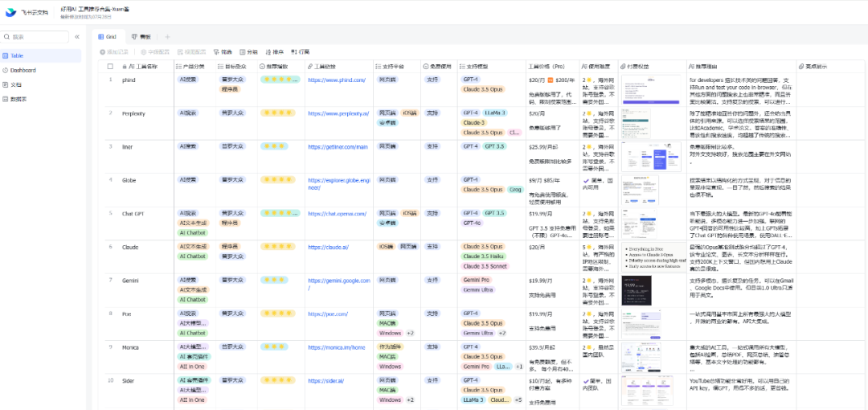Click the 工具名称 column header

coord(140,66)
